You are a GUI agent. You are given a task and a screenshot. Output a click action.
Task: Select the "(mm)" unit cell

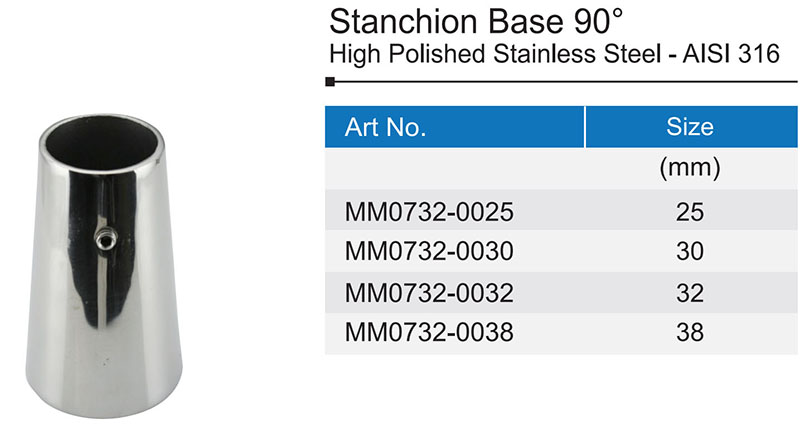coord(690,169)
